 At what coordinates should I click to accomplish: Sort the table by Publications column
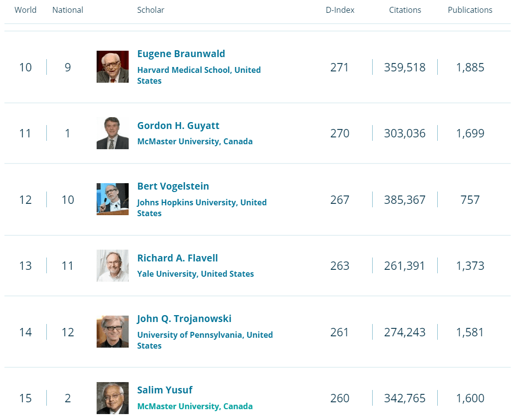pos(470,10)
